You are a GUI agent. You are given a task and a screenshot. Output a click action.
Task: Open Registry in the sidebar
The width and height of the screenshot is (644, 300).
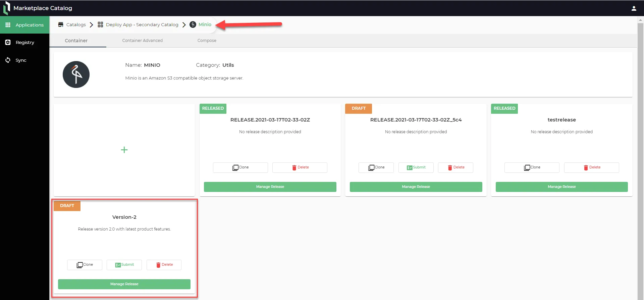(25, 42)
